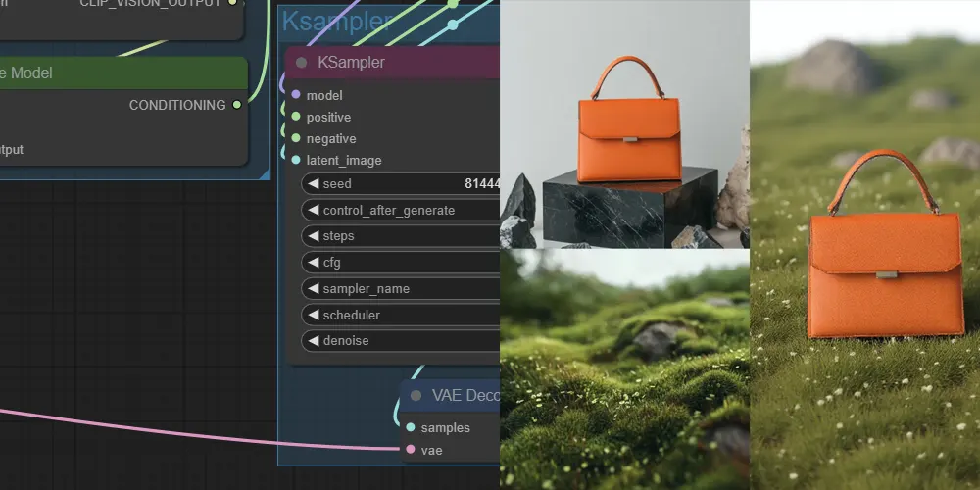Select the latent_image input socket
The width and height of the screenshot is (980, 490).
pos(296,160)
